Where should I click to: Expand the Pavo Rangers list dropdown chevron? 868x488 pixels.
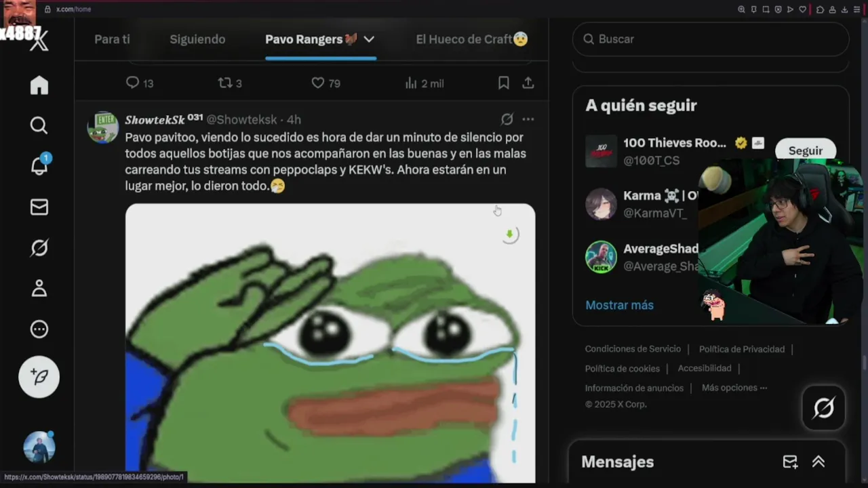click(369, 39)
